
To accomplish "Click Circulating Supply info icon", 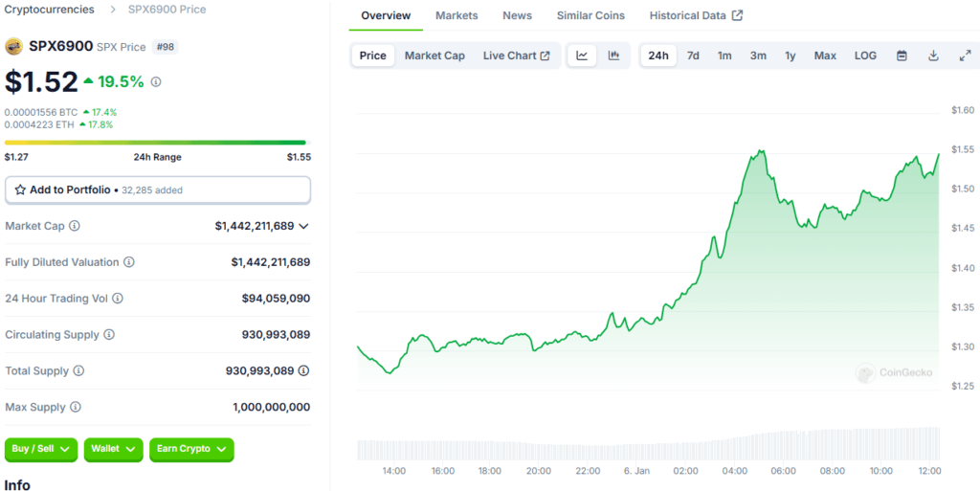I will tap(109, 335).
